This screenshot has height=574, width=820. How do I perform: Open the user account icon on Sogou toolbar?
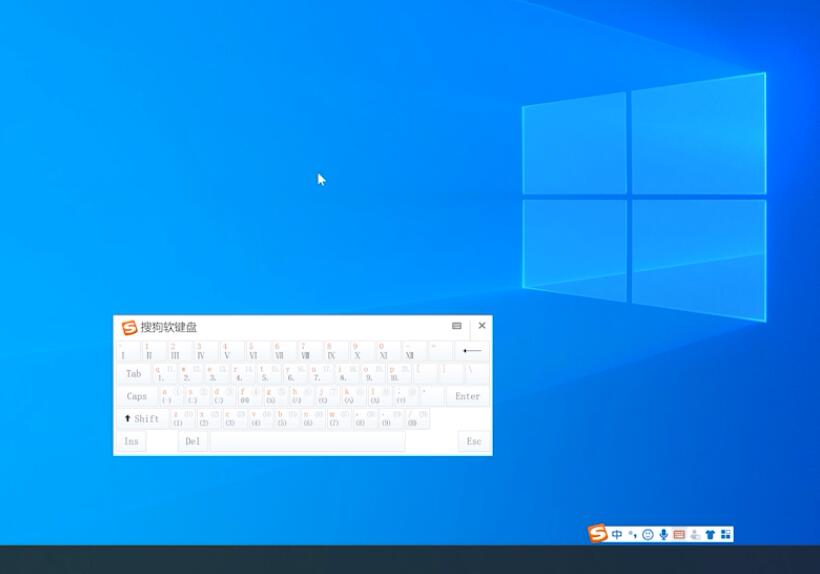(x=694, y=534)
